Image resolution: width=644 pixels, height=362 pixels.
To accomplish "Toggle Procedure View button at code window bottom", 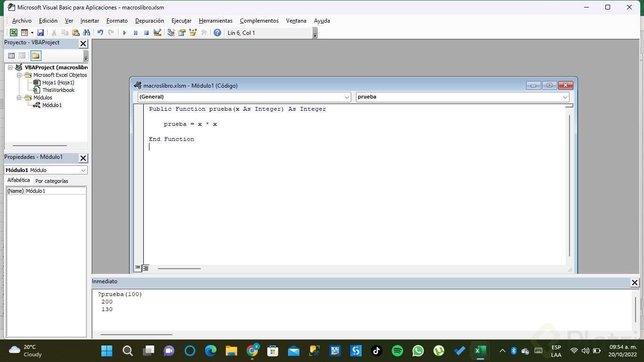I will 138,268.
